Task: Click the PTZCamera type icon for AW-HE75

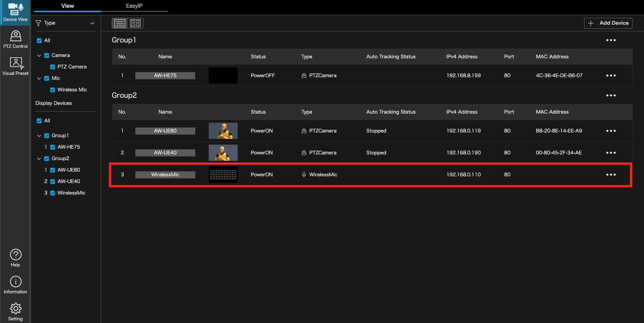Action: click(304, 76)
